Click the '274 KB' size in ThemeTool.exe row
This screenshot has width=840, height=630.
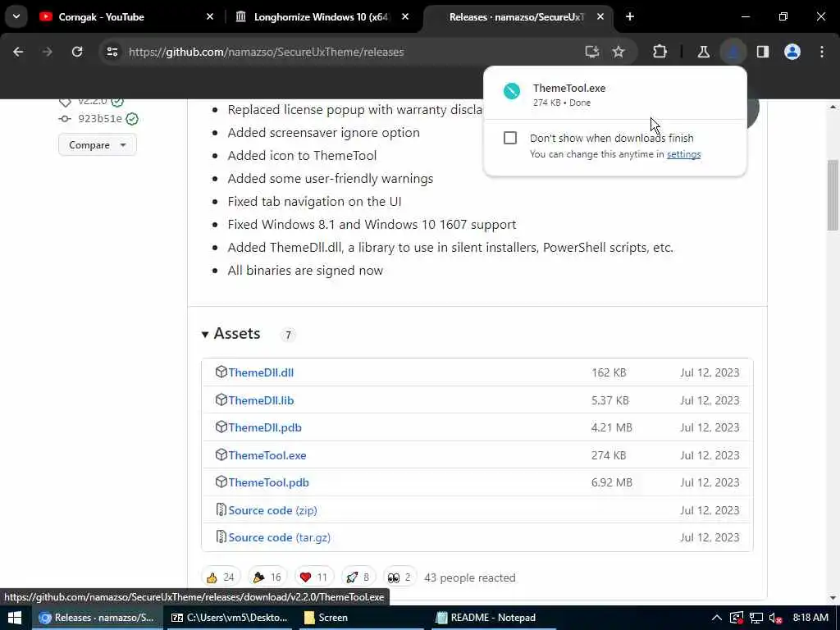pyautogui.click(x=609, y=455)
